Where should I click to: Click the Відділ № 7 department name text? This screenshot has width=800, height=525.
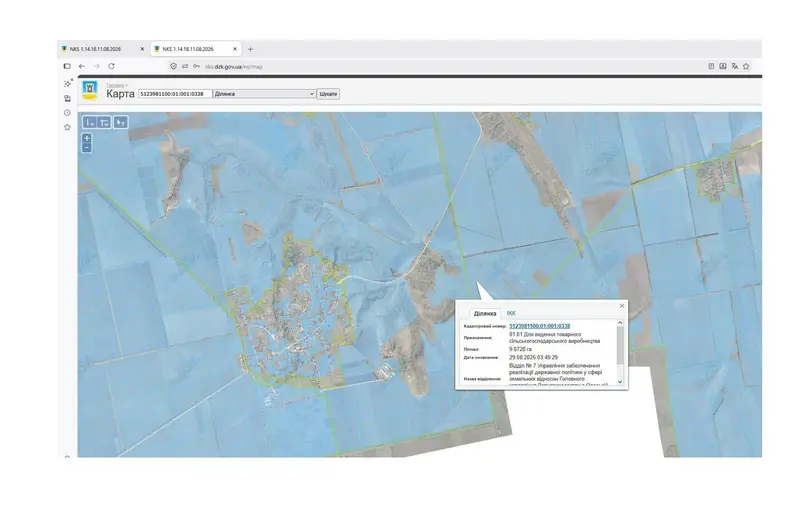(x=558, y=376)
